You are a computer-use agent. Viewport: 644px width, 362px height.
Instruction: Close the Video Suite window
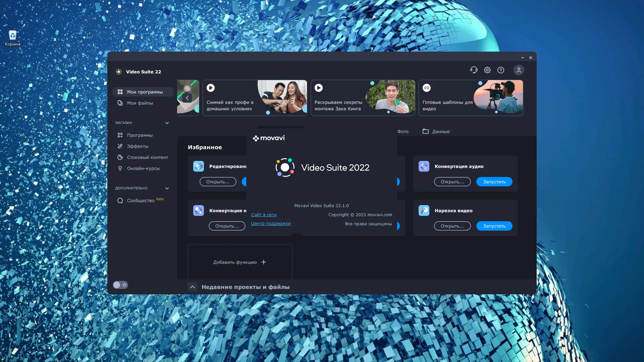point(531,58)
